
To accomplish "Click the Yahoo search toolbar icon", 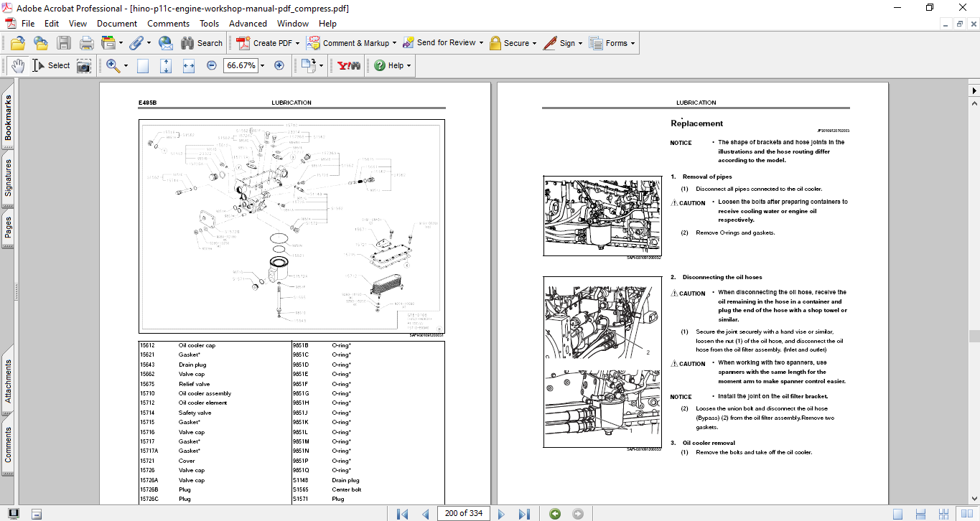I will coord(347,65).
